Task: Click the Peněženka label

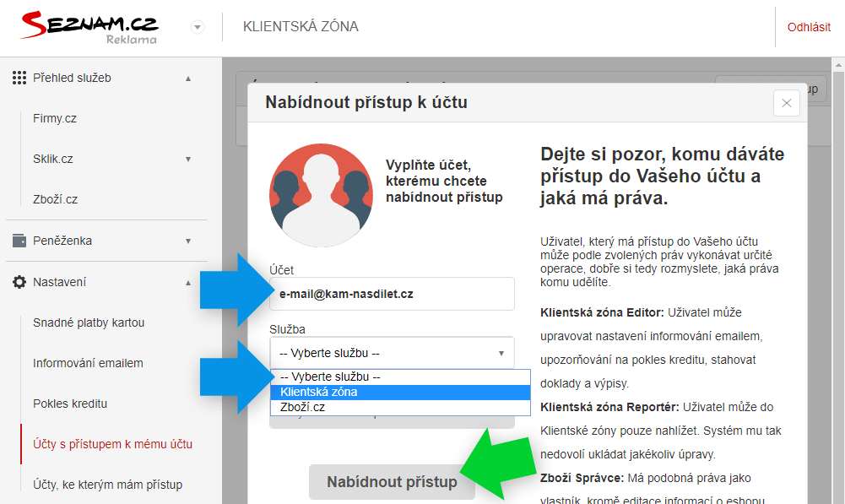Action: [x=62, y=241]
